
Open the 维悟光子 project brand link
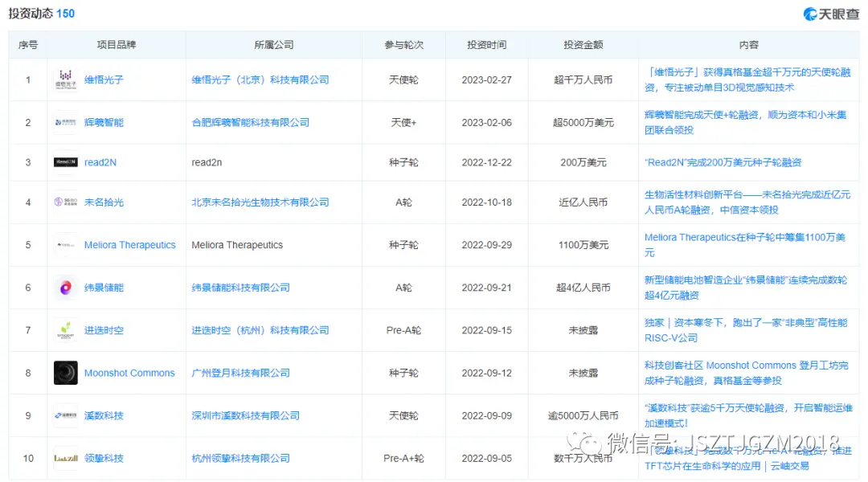pyautogui.click(x=104, y=80)
